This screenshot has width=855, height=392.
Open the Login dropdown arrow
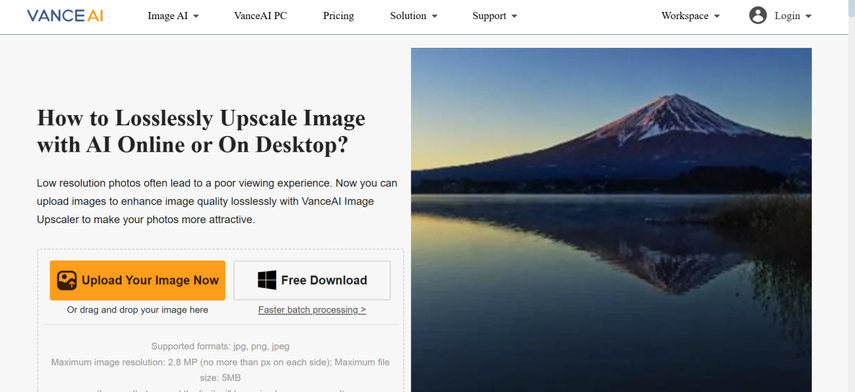click(x=808, y=16)
